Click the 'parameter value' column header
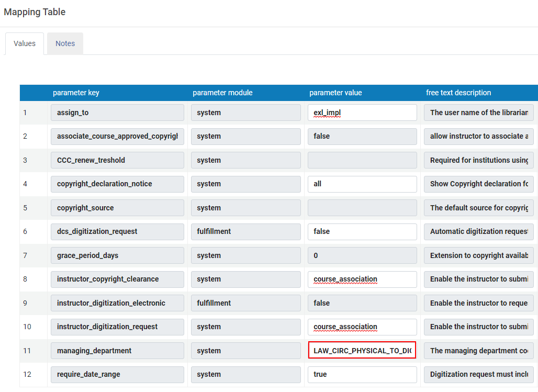Viewport: 538px width, 392px height. pyautogui.click(x=335, y=93)
